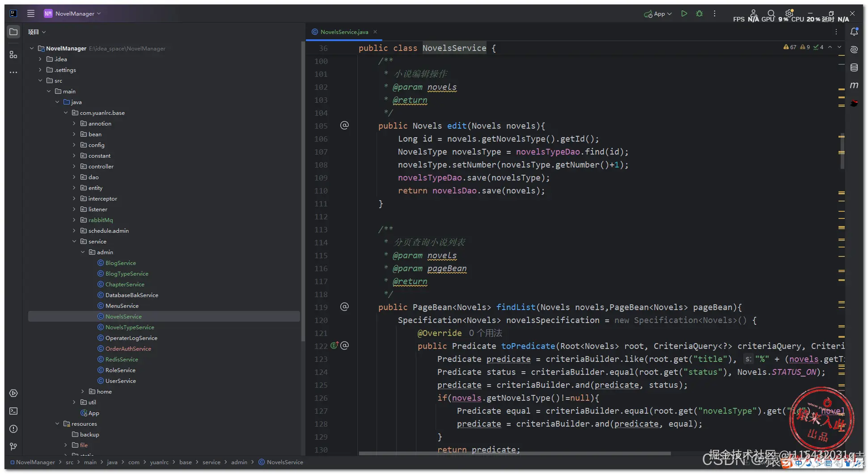Open editor tab options menu
Viewport: 868px width, 474px height.
[x=836, y=32]
